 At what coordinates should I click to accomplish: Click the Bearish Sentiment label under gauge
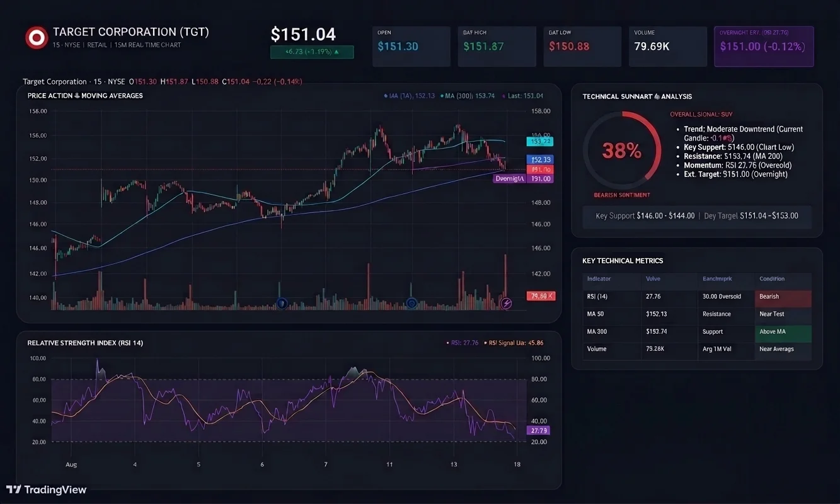(622, 195)
